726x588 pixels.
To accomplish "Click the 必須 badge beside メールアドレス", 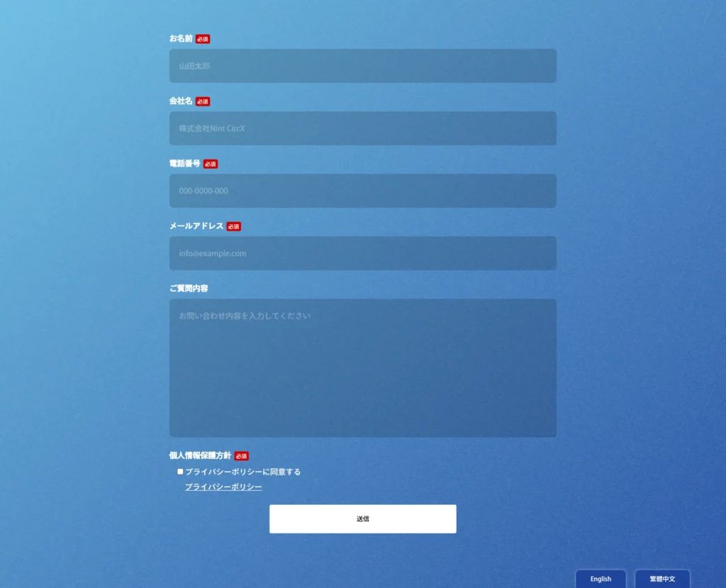I will (234, 226).
